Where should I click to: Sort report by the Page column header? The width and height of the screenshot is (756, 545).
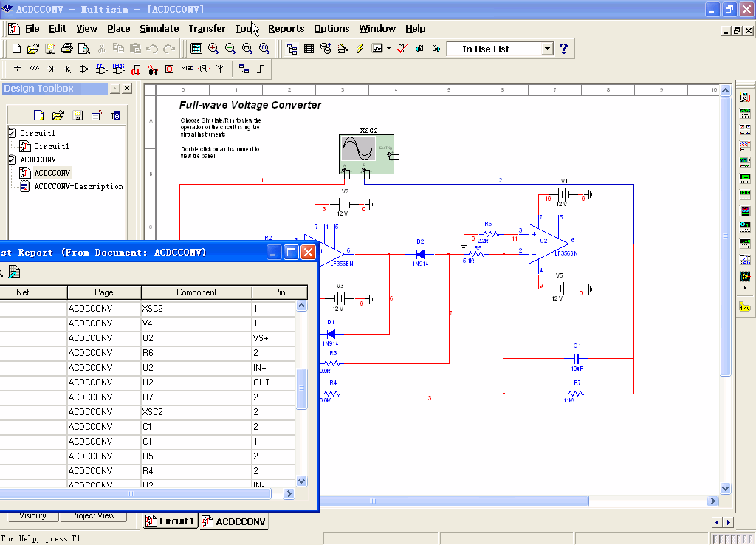(103, 292)
